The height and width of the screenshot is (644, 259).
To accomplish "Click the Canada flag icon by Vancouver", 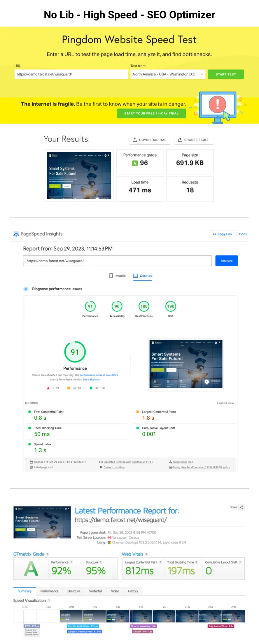I will tap(109, 538).
